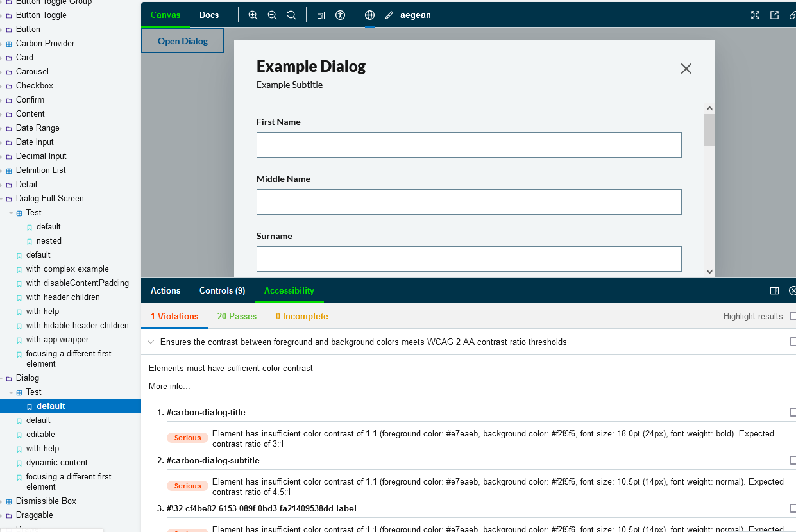The height and width of the screenshot is (532, 796).
Task: Click the Definition List component icon
Action: [x=9, y=170]
